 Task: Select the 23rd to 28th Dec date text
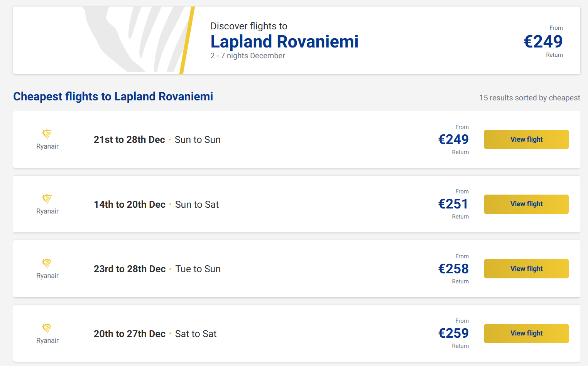point(130,269)
